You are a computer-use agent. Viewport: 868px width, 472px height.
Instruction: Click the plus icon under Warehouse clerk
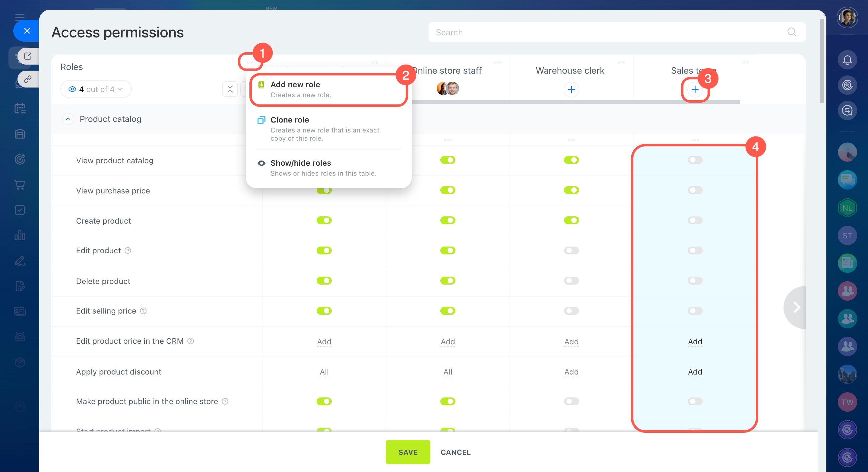click(571, 90)
